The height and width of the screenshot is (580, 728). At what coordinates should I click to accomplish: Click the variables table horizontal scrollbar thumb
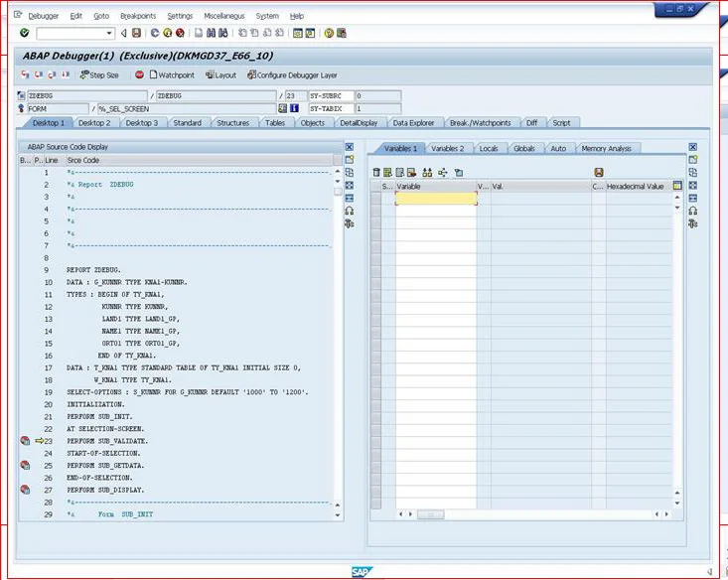(x=430, y=514)
